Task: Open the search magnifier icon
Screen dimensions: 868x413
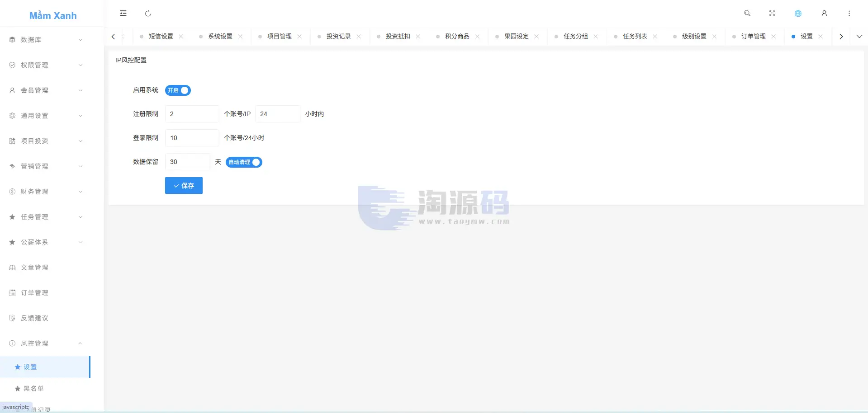Action: click(747, 14)
